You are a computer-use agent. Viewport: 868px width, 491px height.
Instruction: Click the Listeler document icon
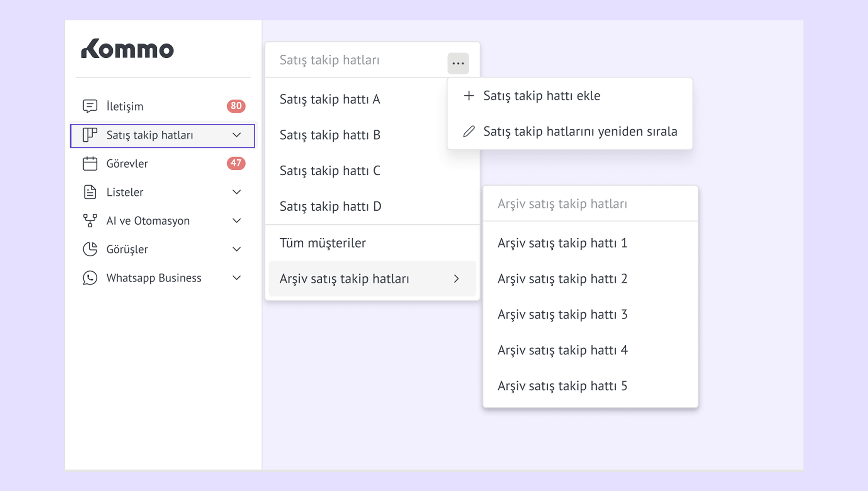[x=90, y=192]
